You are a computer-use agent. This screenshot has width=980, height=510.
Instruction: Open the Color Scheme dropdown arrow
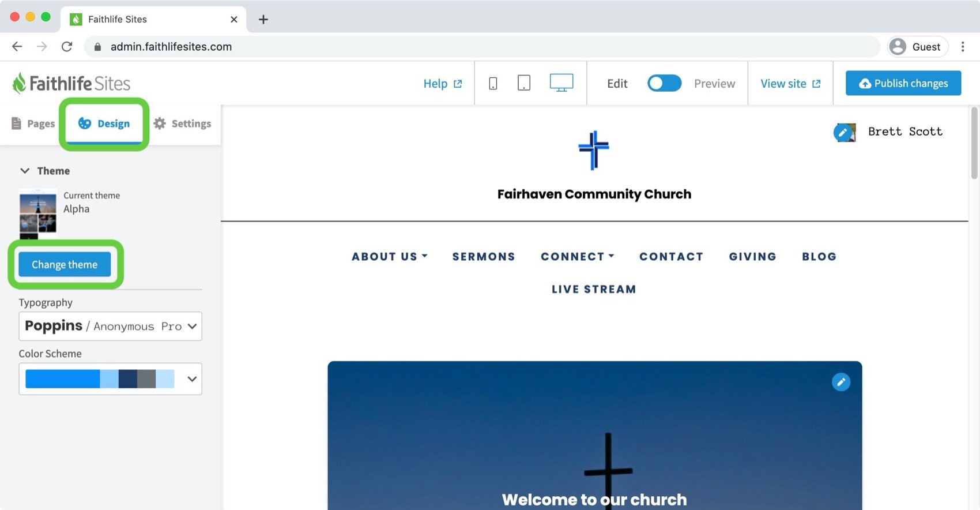[192, 379]
